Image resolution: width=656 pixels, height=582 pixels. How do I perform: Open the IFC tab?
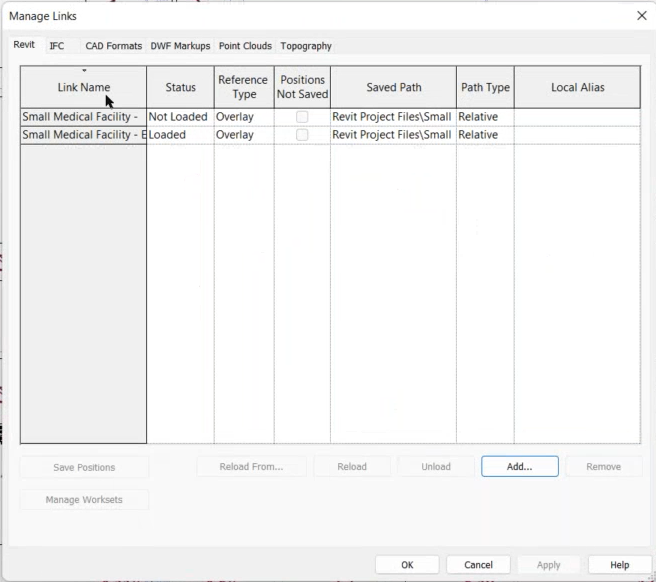click(x=57, y=46)
